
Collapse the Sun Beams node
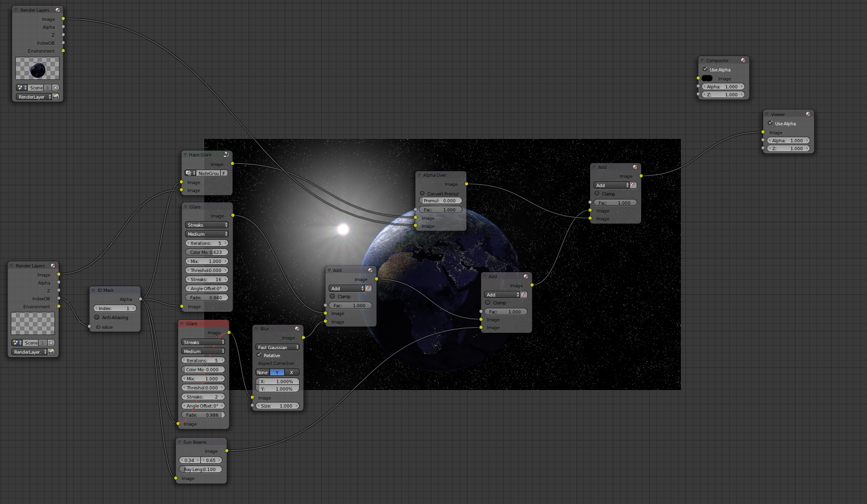click(x=179, y=442)
